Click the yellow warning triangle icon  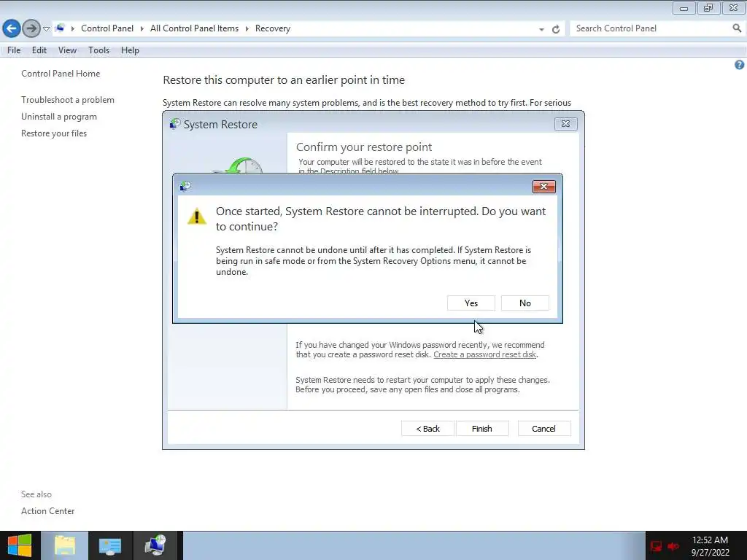(x=197, y=216)
